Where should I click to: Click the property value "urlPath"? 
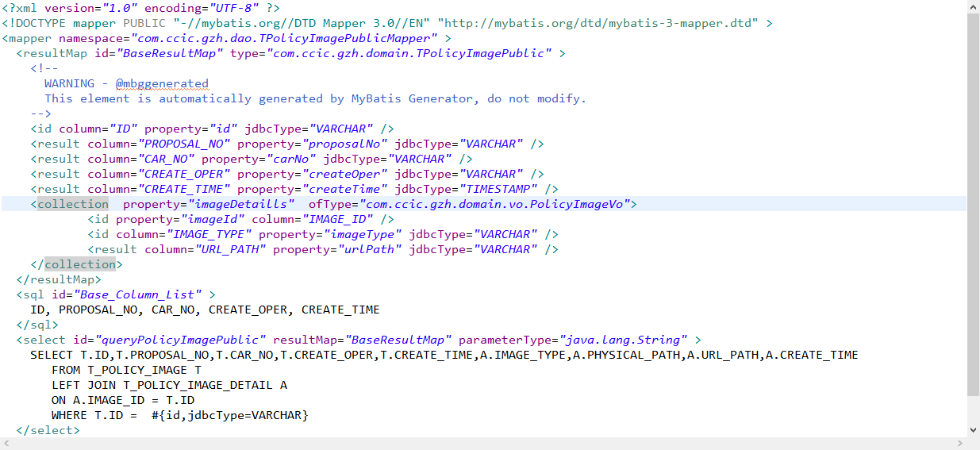(x=370, y=249)
